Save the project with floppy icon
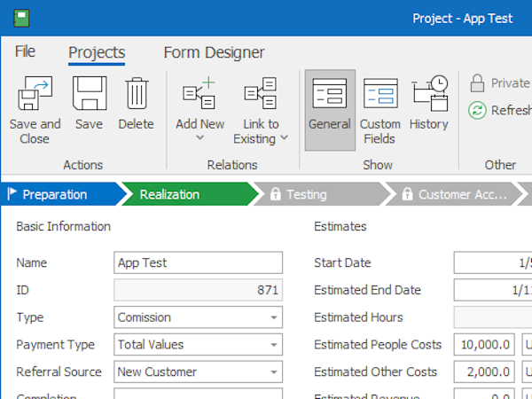The width and height of the screenshot is (532, 399). [89, 94]
